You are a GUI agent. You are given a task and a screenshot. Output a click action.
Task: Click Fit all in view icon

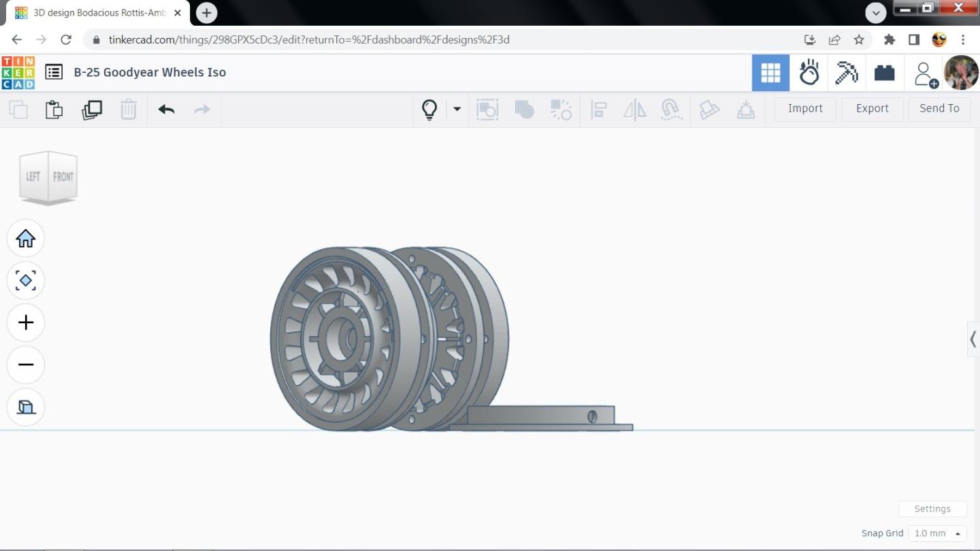click(26, 280)
